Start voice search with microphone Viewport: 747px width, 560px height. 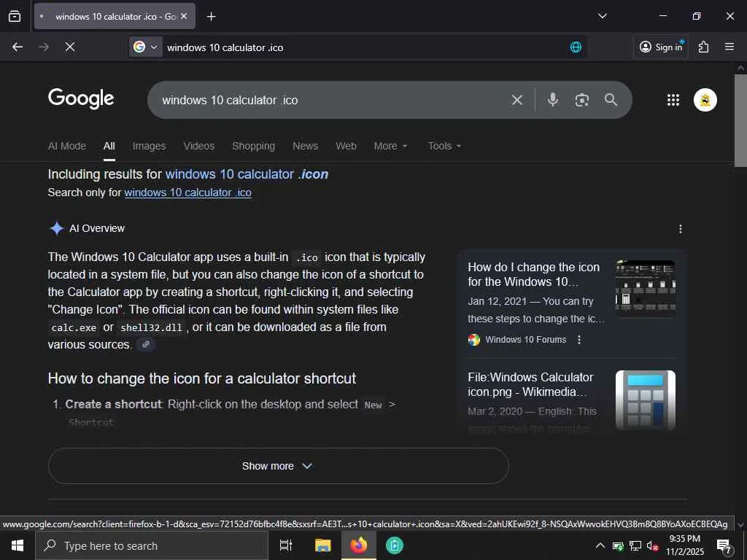(553, 99)
